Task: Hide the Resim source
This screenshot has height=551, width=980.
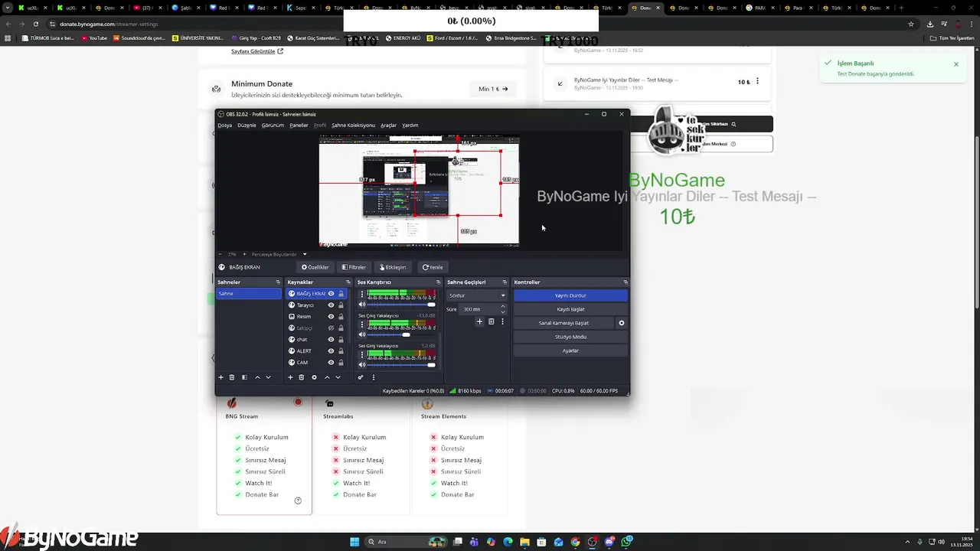Action: [331, 317]
